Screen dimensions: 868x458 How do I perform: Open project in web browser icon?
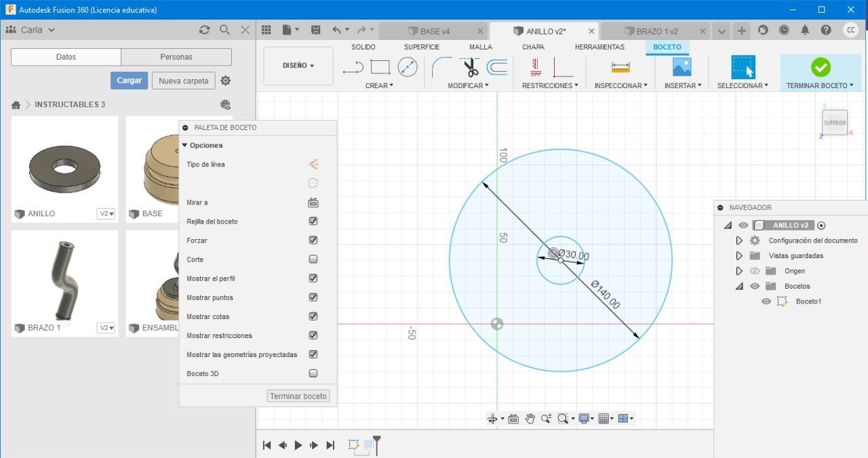pos(225,104)
